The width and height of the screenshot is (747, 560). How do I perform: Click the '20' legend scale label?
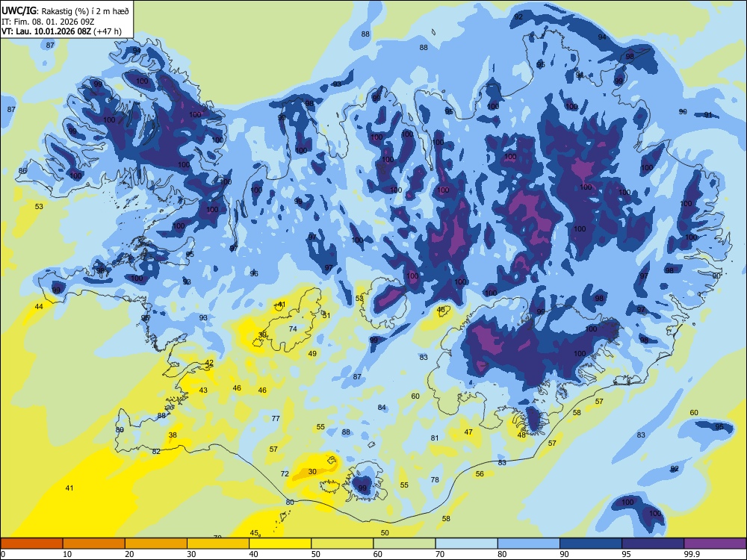[129, 554]
